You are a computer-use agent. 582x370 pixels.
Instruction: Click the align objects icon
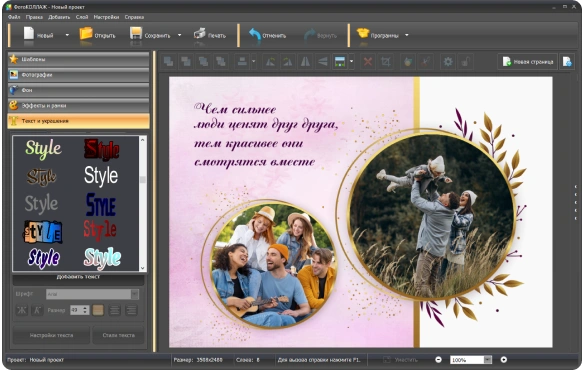242,61
